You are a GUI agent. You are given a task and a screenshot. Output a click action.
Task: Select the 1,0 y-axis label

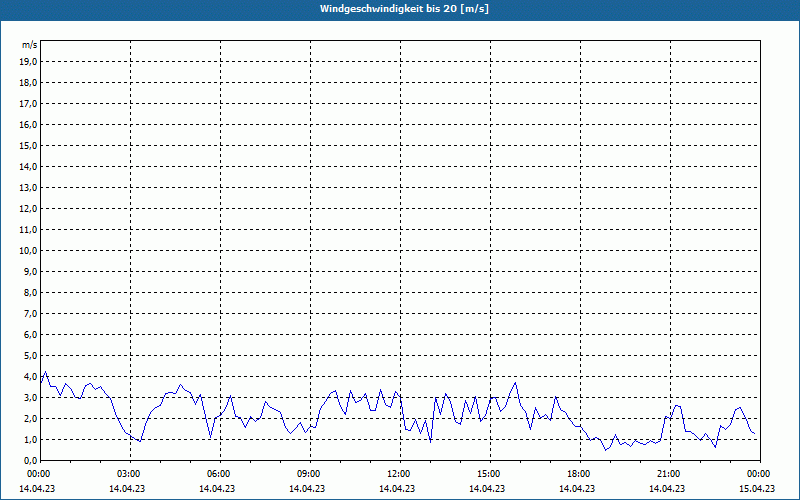(29, 439)
